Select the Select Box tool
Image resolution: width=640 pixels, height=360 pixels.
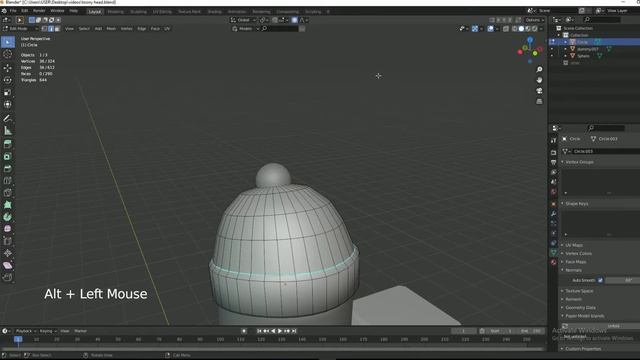click(x=8, y=42)
